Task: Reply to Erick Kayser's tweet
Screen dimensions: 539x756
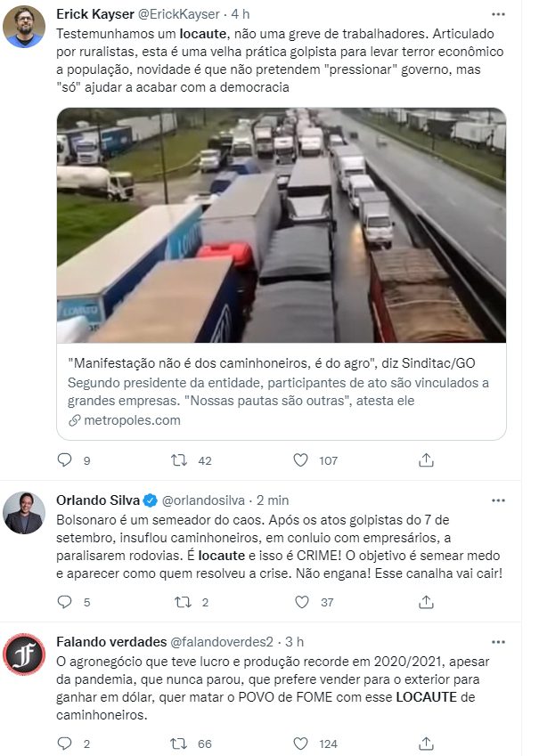Action: tap(63, 460)
